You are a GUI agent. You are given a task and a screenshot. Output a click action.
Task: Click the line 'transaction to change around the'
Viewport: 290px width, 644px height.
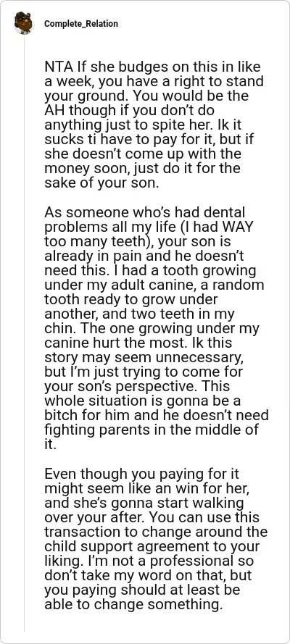pos(156,532)
